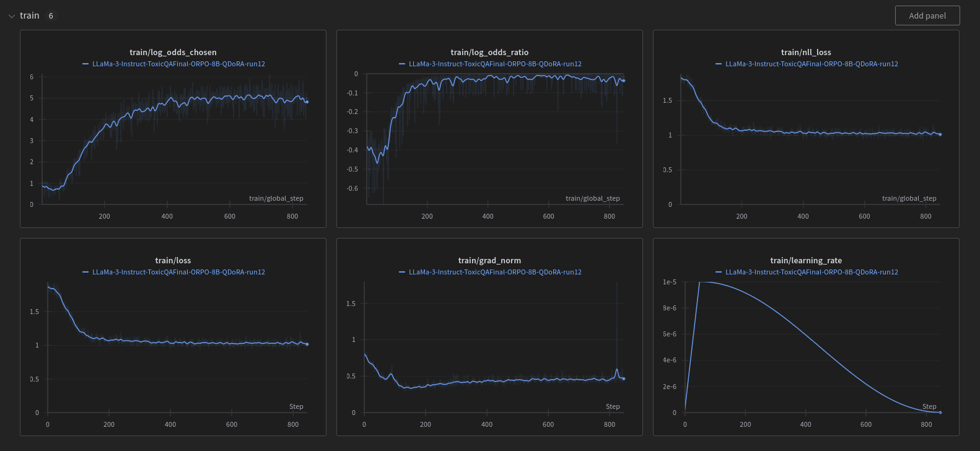Select the train/log_odds_ratio panel title
Screen dimensions: 980x451
coord(489,52)
